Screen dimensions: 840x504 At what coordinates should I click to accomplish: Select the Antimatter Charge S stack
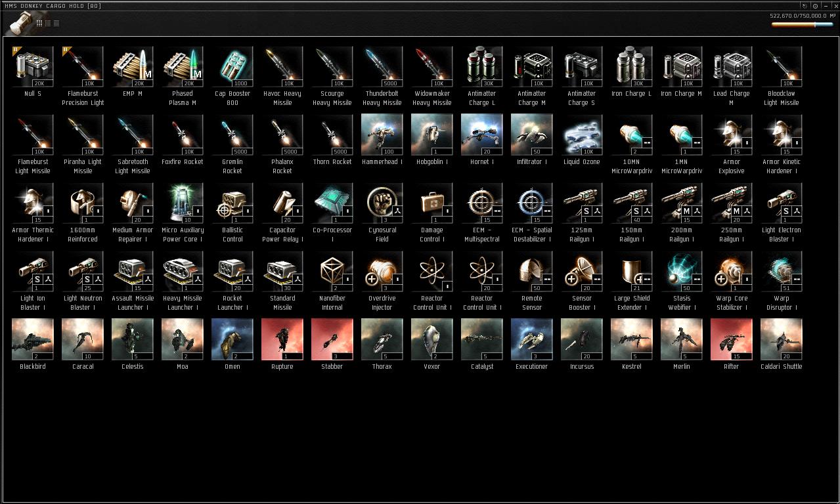click(582, 66)
